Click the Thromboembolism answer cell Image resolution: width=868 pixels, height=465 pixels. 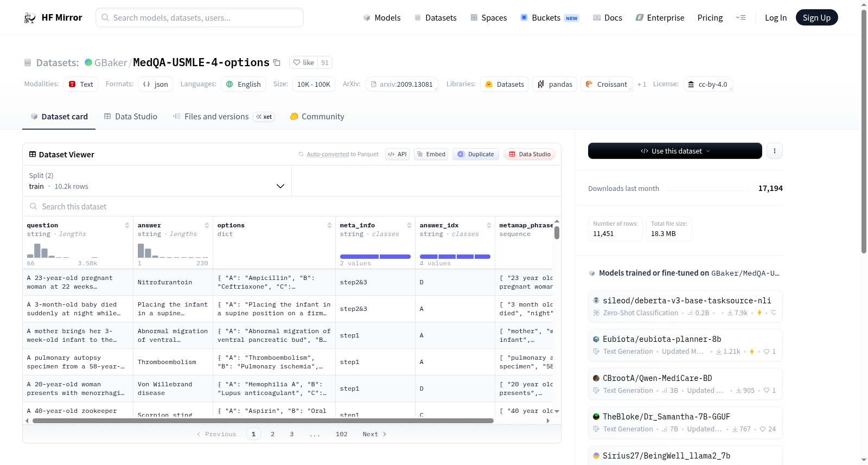point(173,362)
